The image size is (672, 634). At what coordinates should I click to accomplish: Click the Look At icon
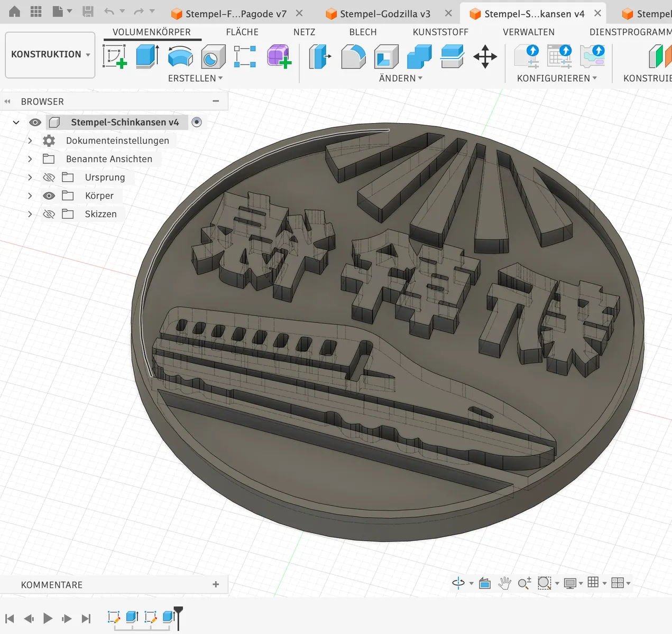(x=485, y=583)
